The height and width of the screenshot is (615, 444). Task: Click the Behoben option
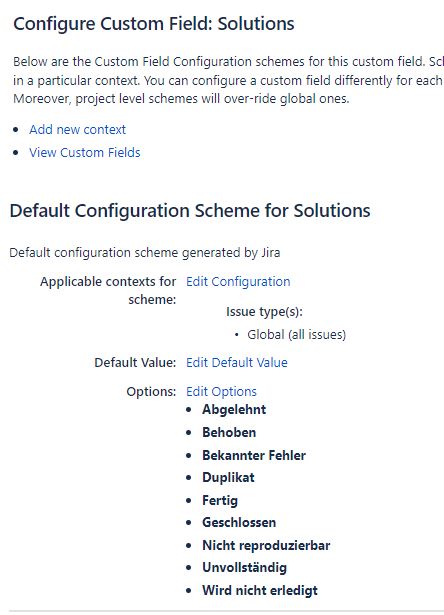click(x=229, y=432)
